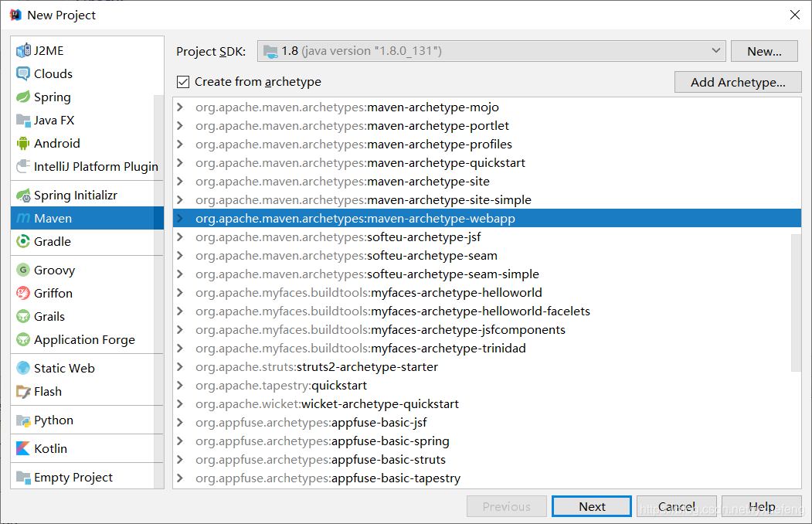Click the Android robot icon

[23, 144]
